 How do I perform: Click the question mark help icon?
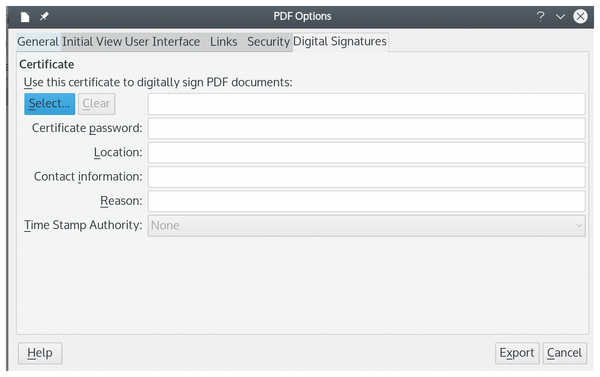pos(540,16)
